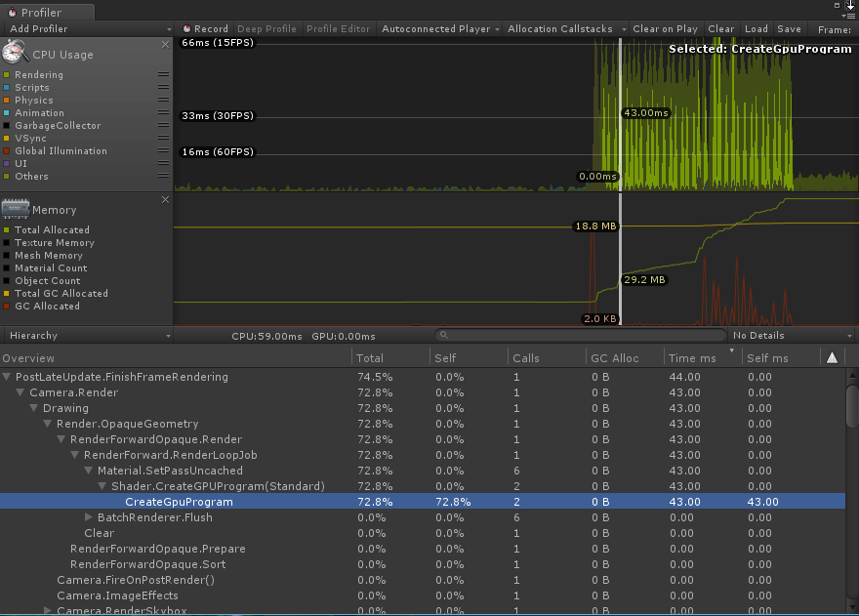Collapse the Camera.Render tree row
This screenshot has width=859, height=616.
[x=21, y=392]
